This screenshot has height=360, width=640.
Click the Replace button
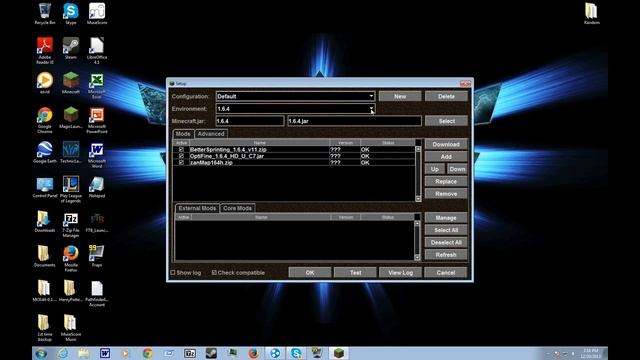[x=446, y=181]
